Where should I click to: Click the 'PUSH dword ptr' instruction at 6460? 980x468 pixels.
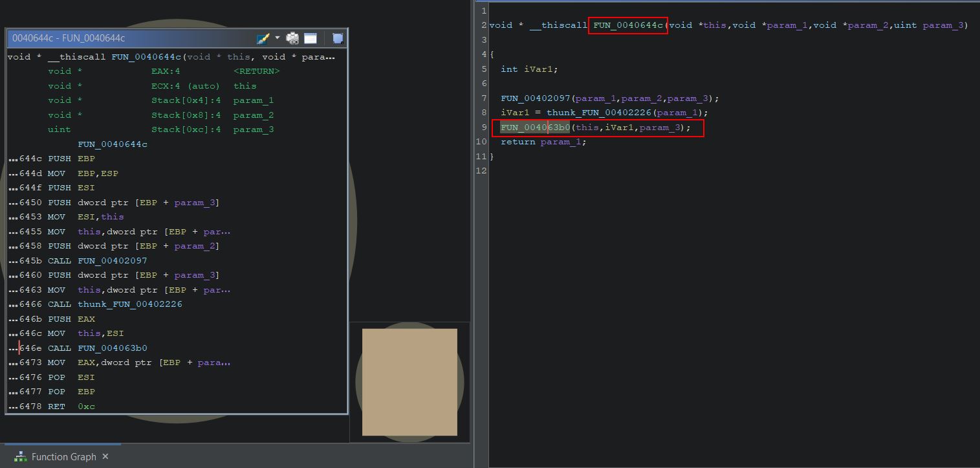coord(134,275)
